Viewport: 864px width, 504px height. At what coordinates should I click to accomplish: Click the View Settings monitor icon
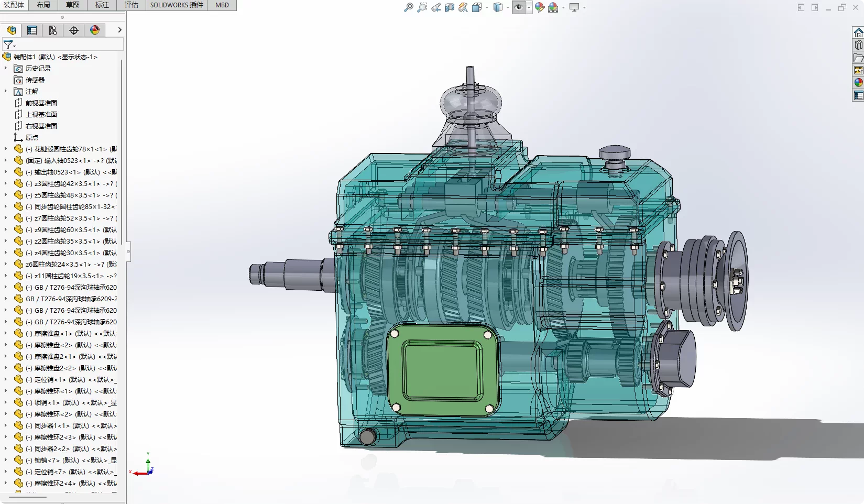(574, 7)
